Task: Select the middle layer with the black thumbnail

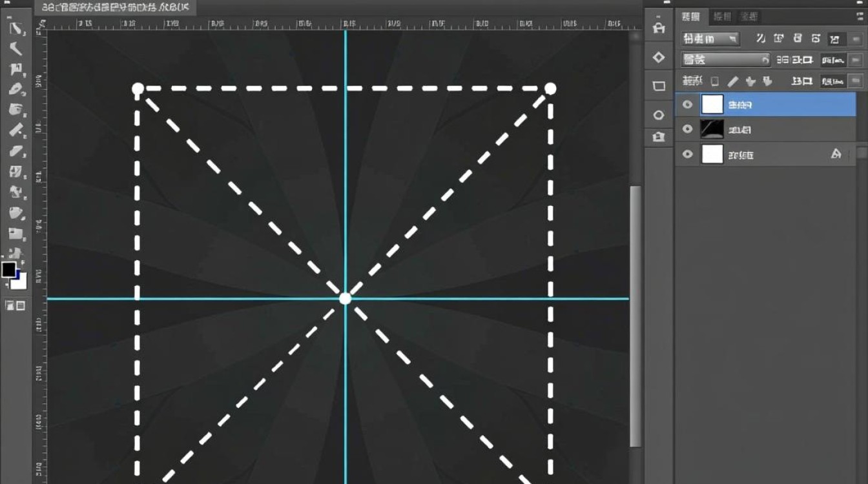Action: 775,130
